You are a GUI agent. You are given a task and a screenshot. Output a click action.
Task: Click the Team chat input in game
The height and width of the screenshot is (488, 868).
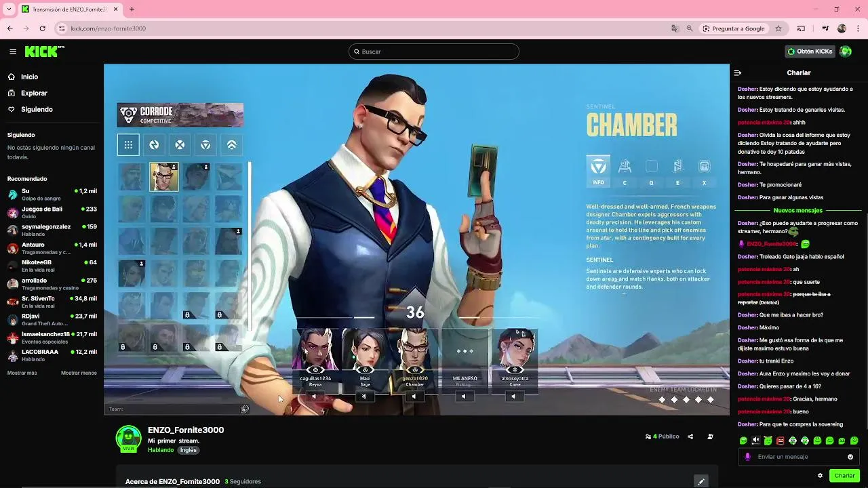click(x=175, y=409)
